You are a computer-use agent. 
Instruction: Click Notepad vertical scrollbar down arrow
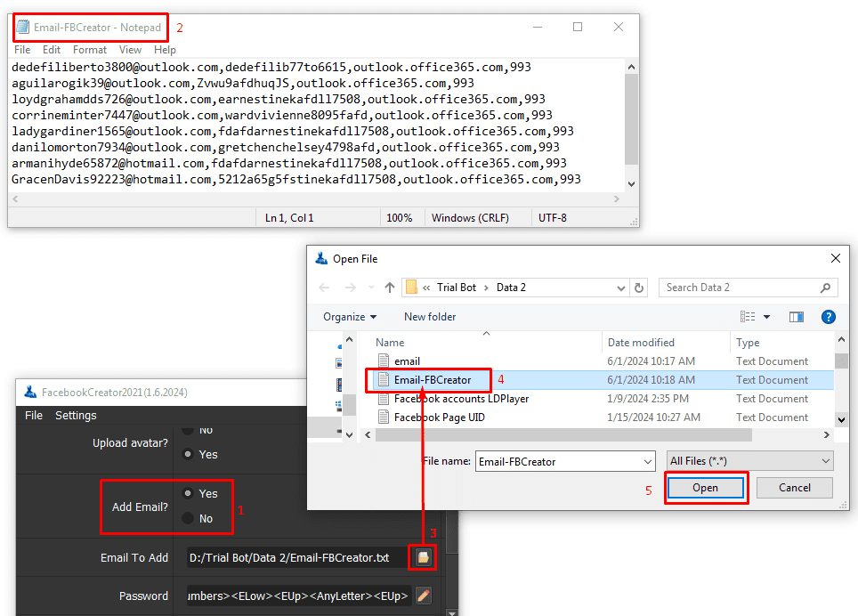pos(631,183)
